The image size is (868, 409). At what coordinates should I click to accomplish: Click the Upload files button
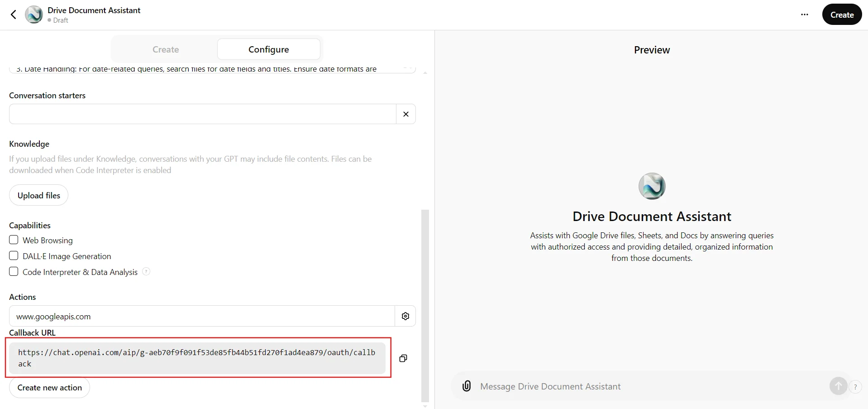click(x=39, y=195)
